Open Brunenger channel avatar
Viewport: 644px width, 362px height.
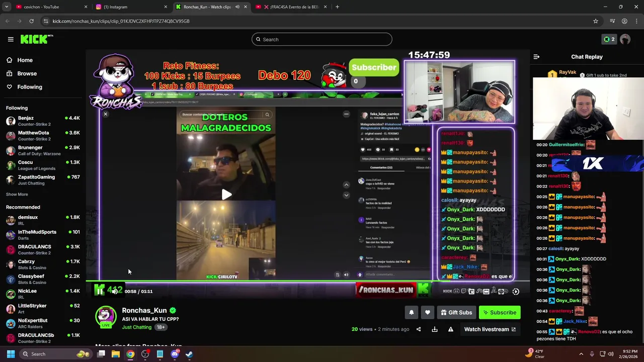tap(11, 150)
